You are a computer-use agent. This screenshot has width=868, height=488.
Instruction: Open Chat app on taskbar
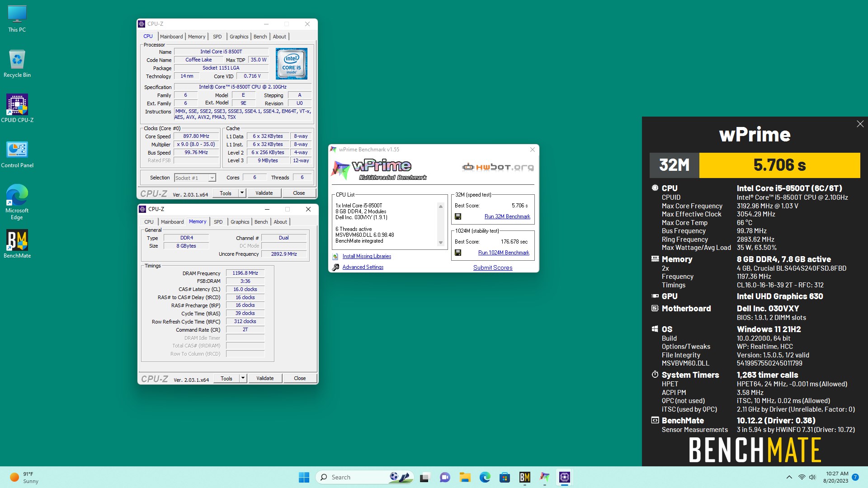445,477
